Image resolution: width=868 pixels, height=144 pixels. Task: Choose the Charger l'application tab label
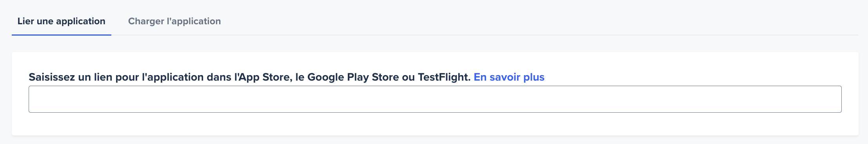(174, 21)
